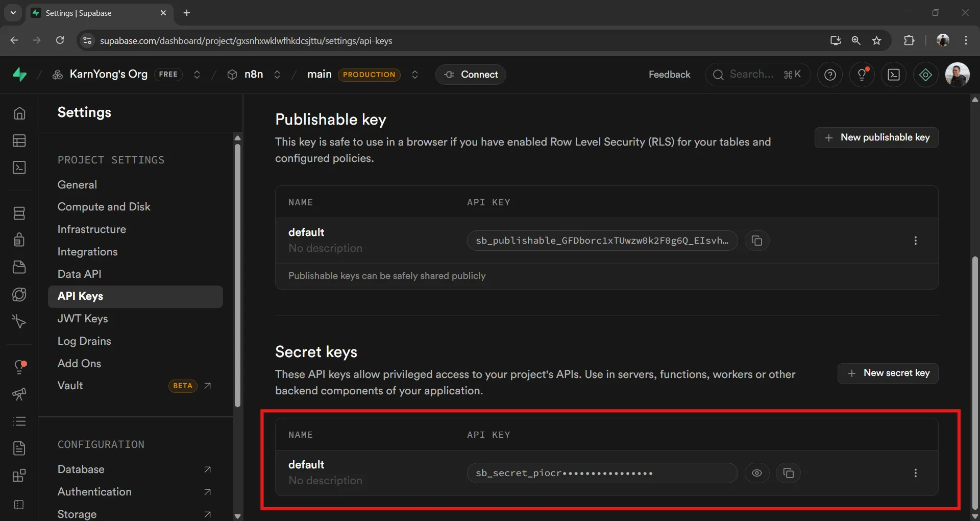Open the organization switcher next to FREE badge
This screenshot has height=521, width=980.
click(198, 75)
